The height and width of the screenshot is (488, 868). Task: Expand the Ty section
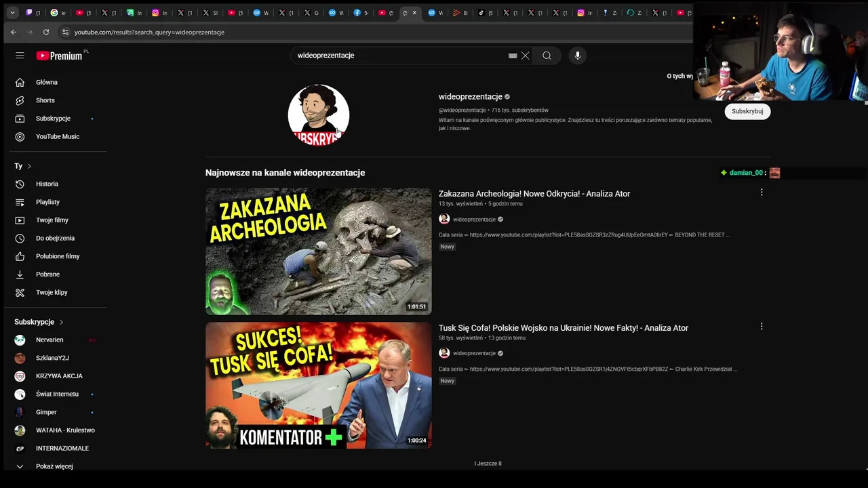coord(23,166)
